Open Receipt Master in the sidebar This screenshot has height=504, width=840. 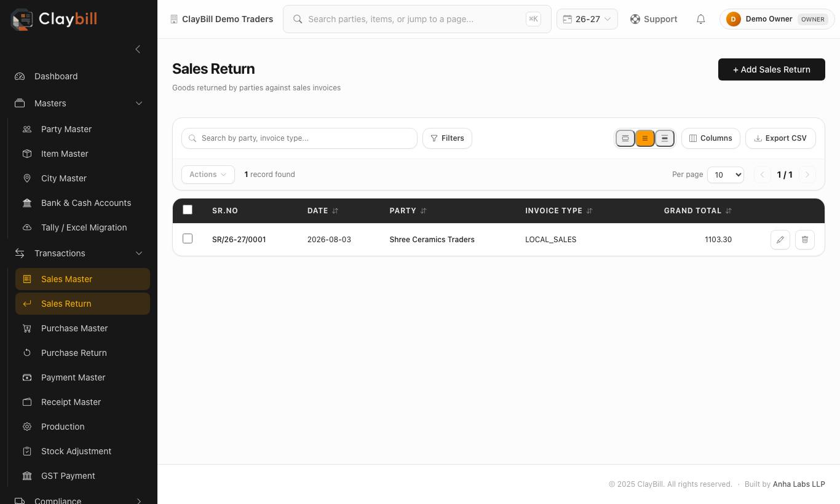pyautogui.click(x=82, y=402)
